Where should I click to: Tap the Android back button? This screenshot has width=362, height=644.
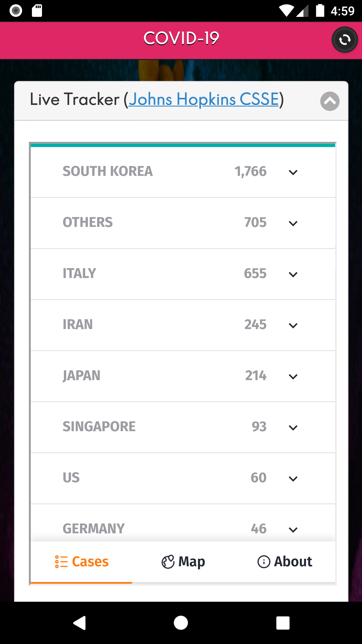click(x=80, y=623)
